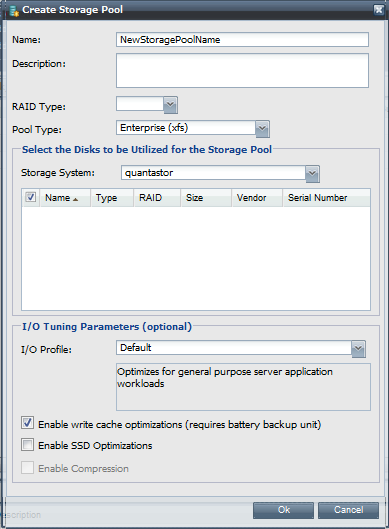Close the Create Storage Pool dialog
389x529 pixels.
379,10
